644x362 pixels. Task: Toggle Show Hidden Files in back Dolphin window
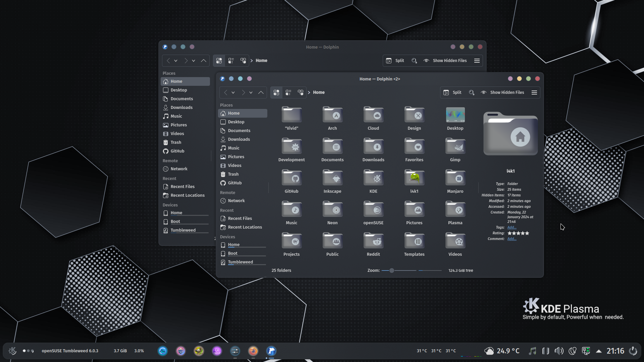(445, 61)
